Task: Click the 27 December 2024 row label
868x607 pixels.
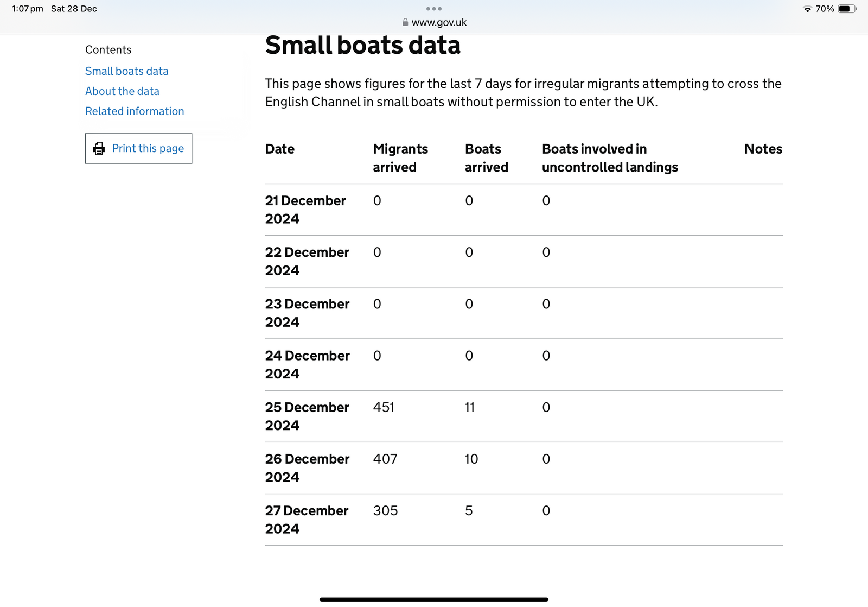Action: tap(307, 519)
